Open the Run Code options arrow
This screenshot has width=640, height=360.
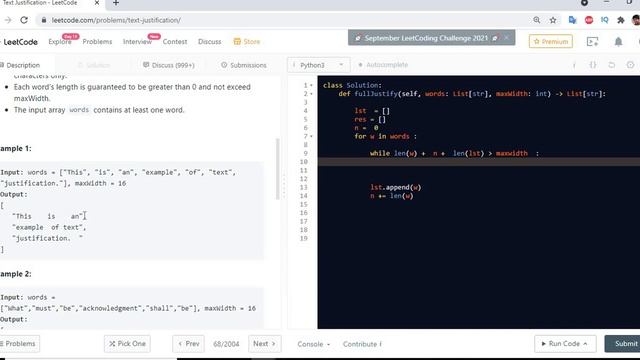click(x=585, y=344)
